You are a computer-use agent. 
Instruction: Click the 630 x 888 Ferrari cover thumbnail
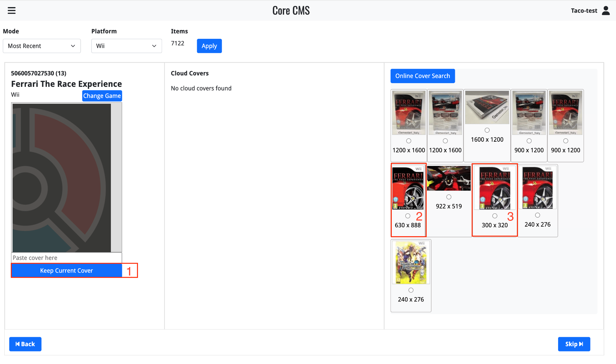(408, 188)
